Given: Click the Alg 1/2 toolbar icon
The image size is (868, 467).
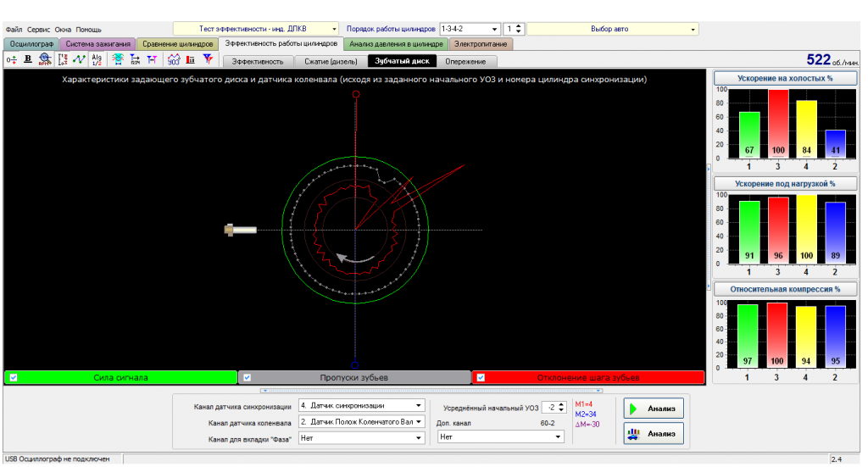Looking at the screenshot, I should pos(97,60).
